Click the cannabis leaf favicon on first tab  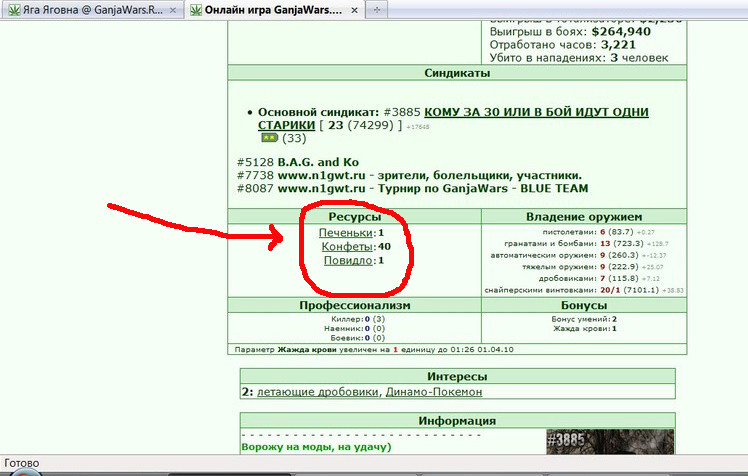click(14, 10)
